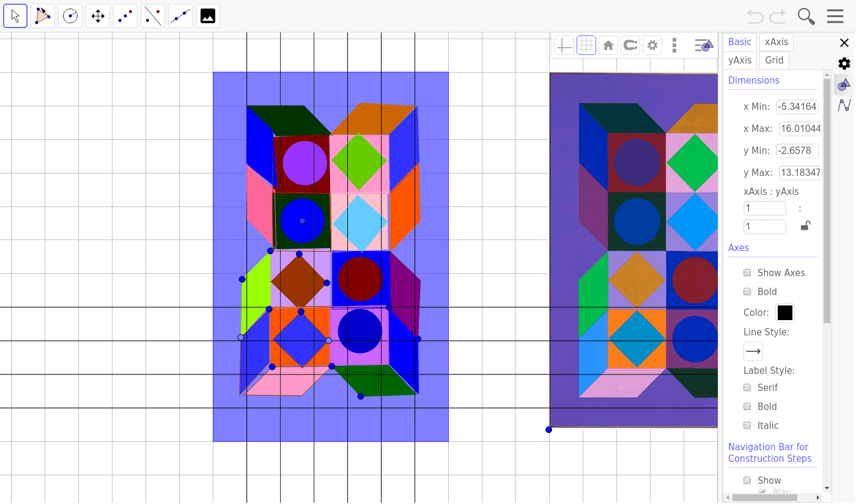Undo the last action

(x=756, y=16)
